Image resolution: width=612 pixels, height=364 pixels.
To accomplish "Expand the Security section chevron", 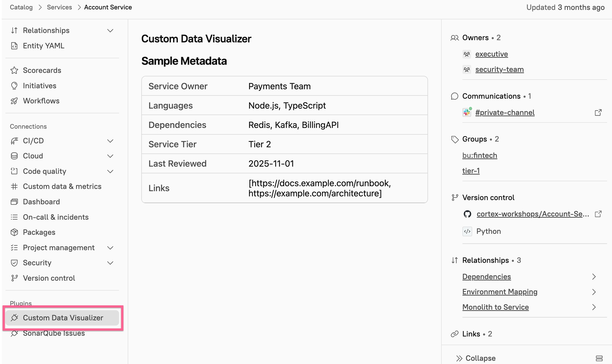I will point(110,263).
